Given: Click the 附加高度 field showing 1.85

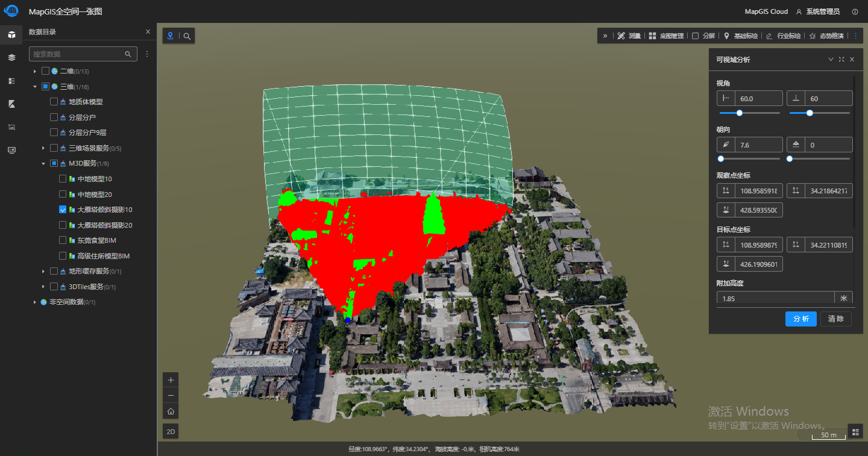Looking at the screenshot, I should 775,298.
